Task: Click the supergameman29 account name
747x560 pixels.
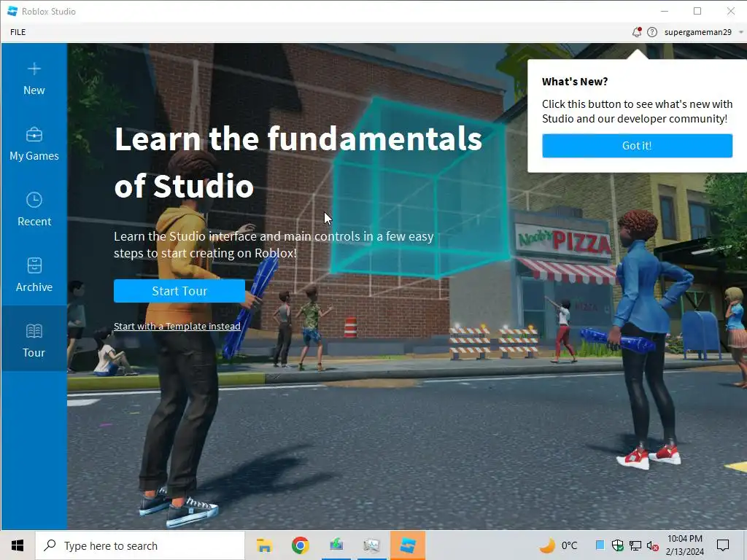Action: coord(698,32)
